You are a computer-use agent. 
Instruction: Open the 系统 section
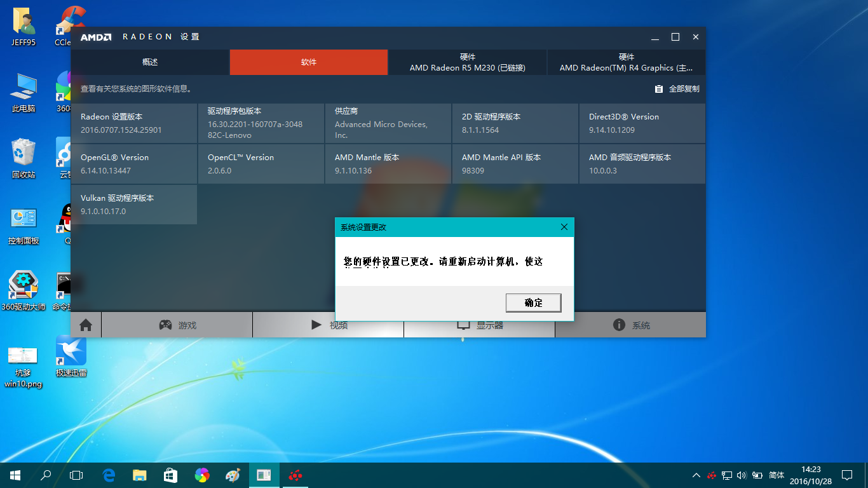631,325
